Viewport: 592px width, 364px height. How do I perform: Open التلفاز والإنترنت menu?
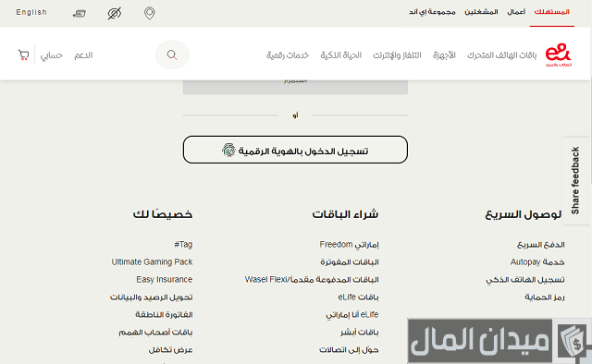coord(397,55)
